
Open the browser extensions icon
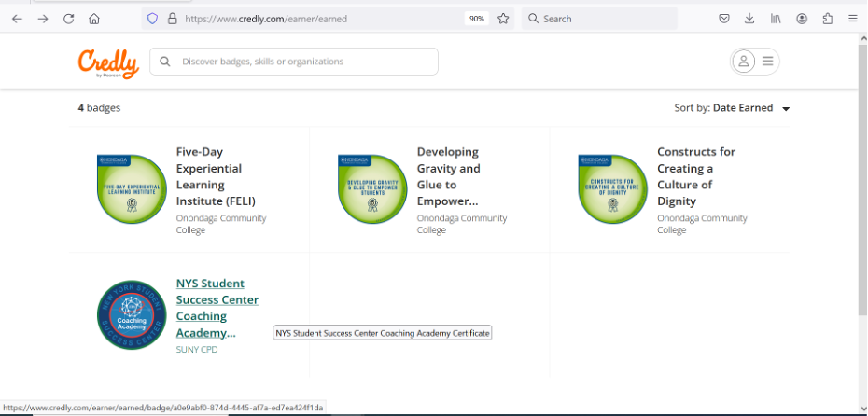coord(828,19)
